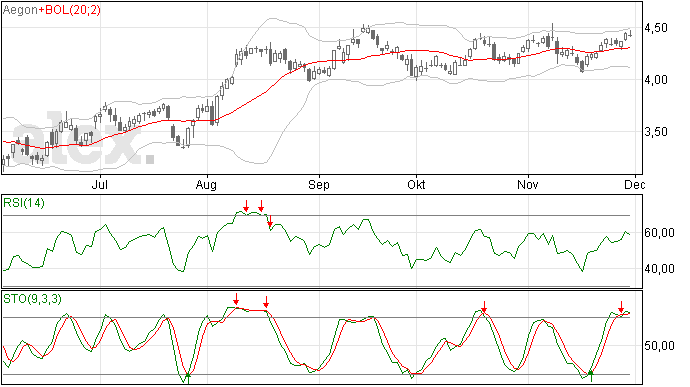The height and width of the screenshot is (387, 690).
Task: Click the 4,50 price axis value
Action: click(x=656, y=28)
